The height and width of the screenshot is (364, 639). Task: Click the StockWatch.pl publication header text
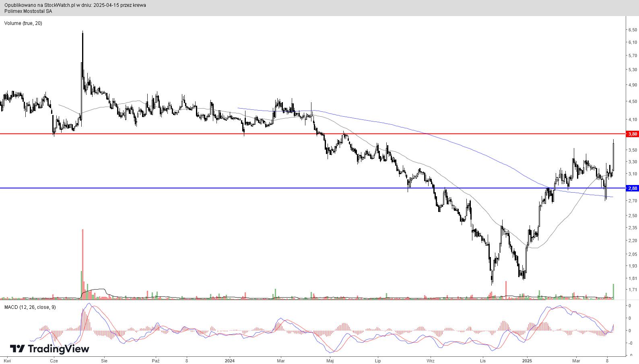75,5
